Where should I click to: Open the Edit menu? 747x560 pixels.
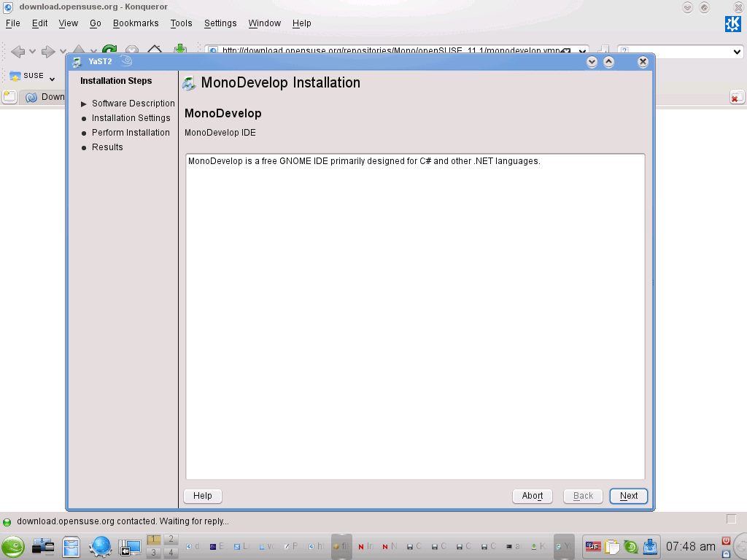pos(39,23)
